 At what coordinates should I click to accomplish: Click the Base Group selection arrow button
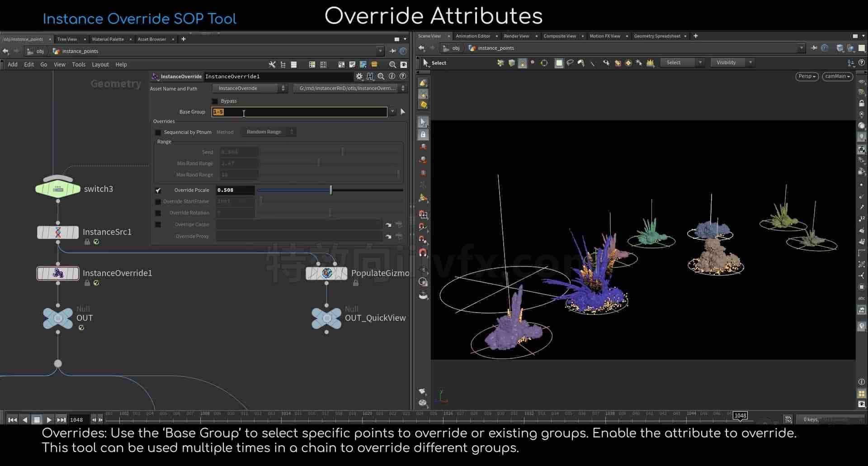click(x=403, y=112)
